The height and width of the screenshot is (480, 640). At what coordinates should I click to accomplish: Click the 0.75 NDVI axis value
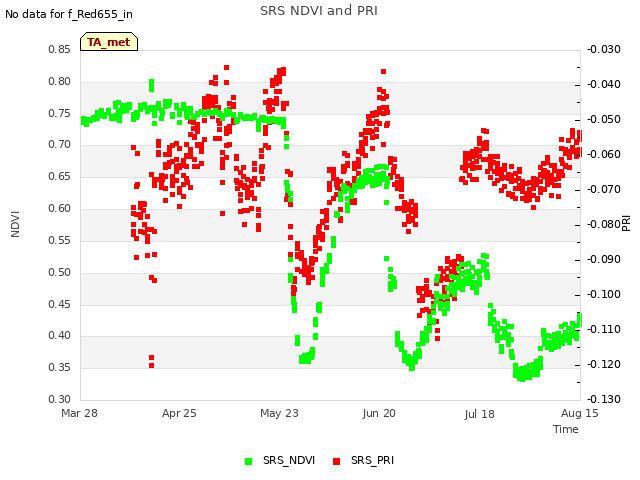pyautogui.click(x=60, y=113)
